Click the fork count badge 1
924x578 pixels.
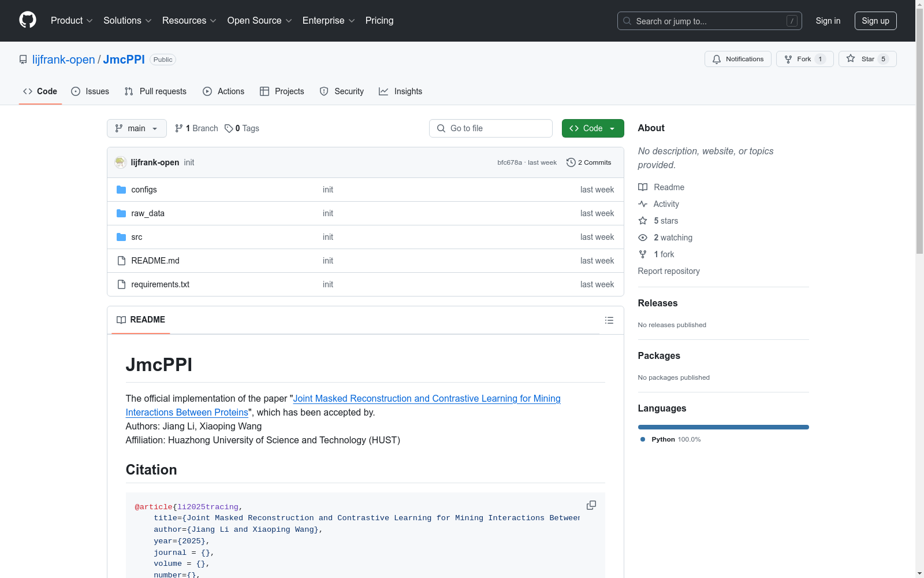[x=820, y=59]
